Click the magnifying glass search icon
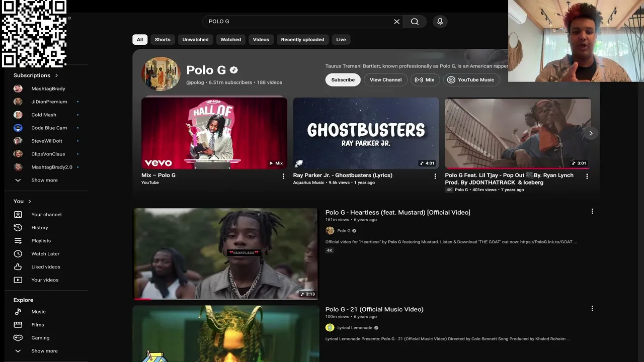Viewport: 644px width, 362px height. click(415, 22)
